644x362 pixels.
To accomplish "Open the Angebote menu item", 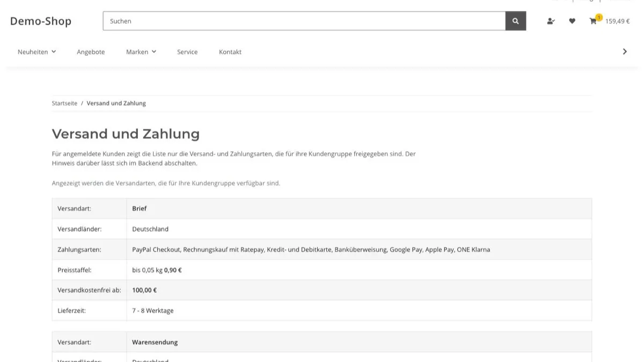I will pos(91,52).
